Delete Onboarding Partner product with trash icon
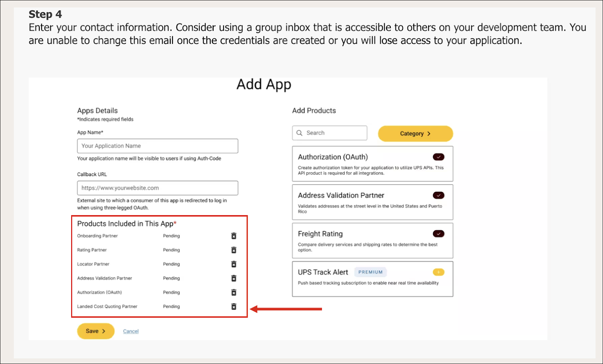 pos(234,236)
